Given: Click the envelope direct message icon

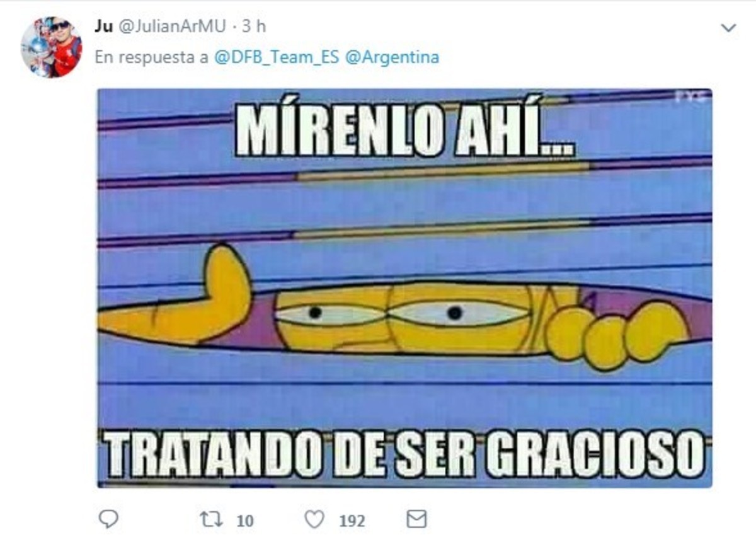Looking at the screenshot, I should point(416,519).
